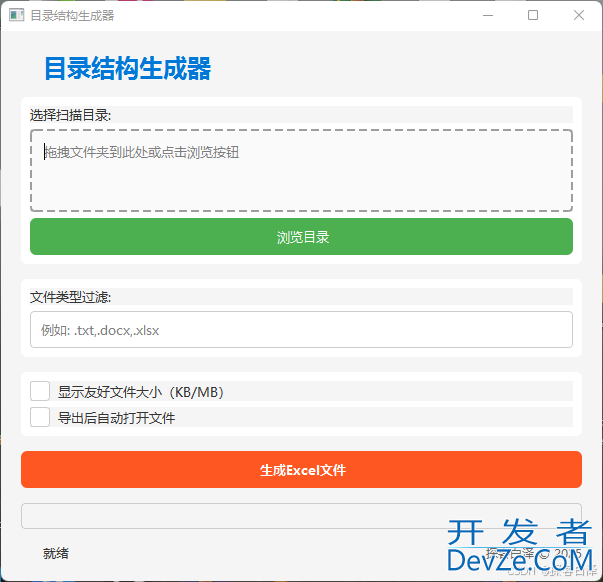Click the dashed folder drop area

point(301,170)
